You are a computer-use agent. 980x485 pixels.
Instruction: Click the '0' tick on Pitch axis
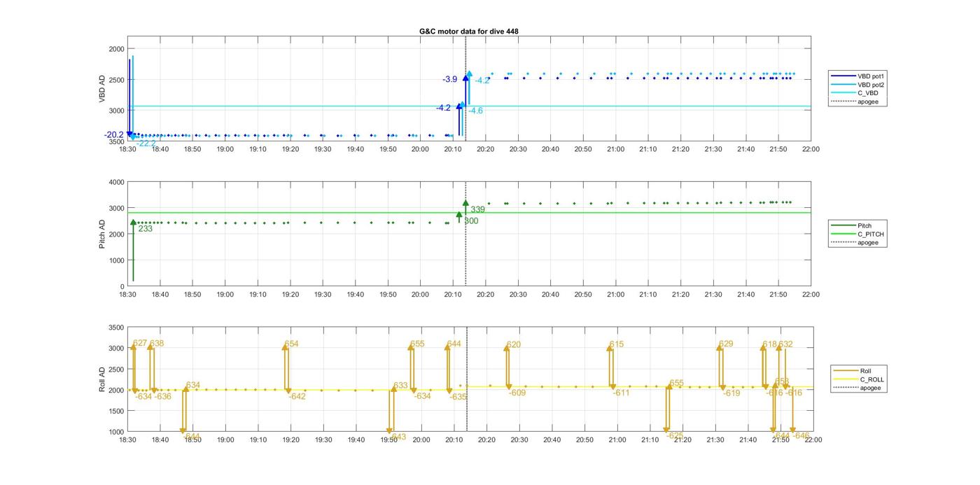(x=122, y=286)
